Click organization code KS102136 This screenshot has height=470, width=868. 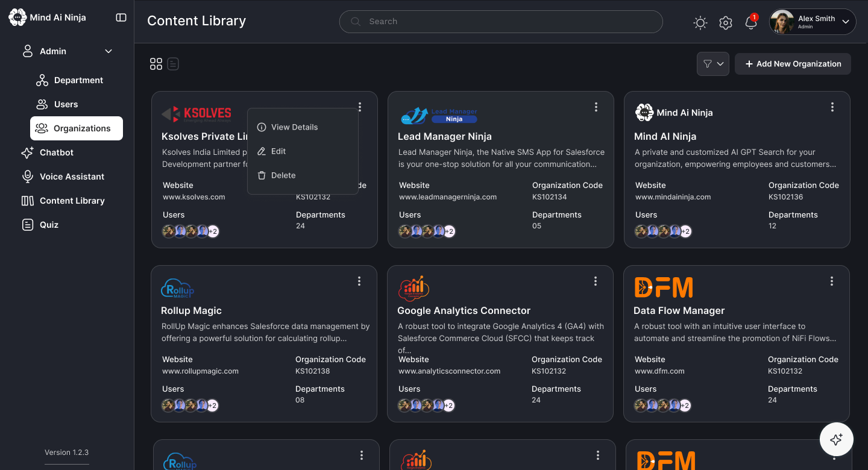point(786,197)
